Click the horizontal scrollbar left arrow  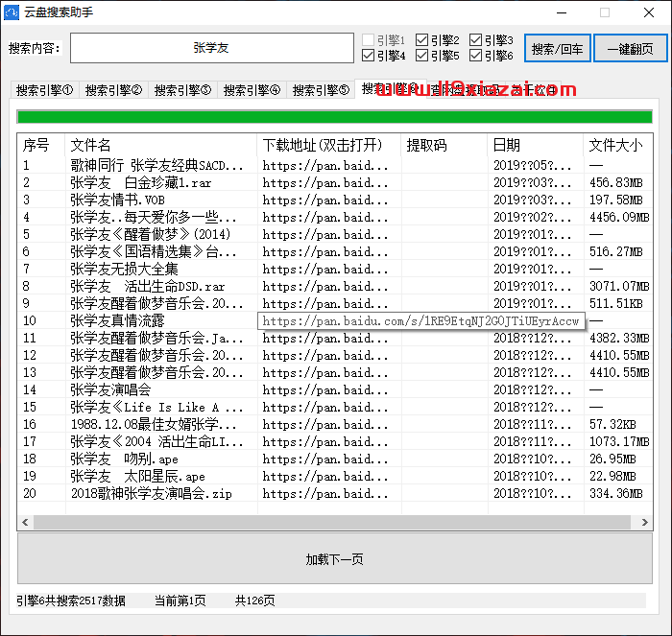pyautogui.click(x=25, y=522)
